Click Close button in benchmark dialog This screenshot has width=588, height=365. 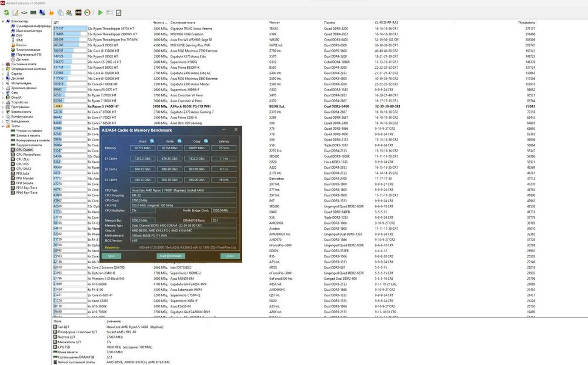pos(230,256)
